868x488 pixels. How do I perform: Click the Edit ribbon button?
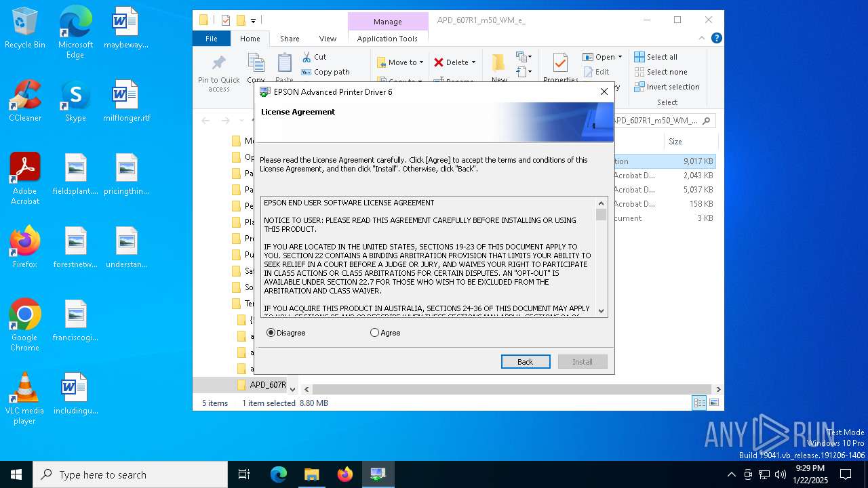point(597,72)
